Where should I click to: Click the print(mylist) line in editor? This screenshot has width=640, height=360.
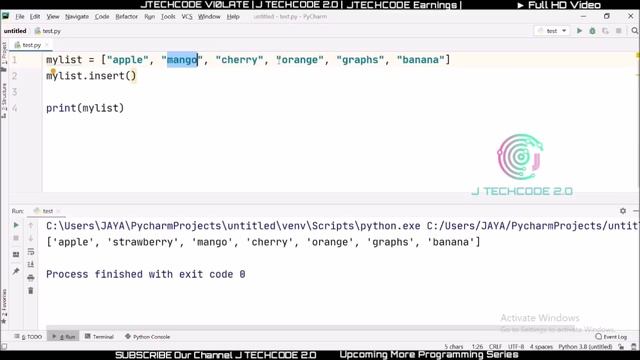tap(85, 108)
